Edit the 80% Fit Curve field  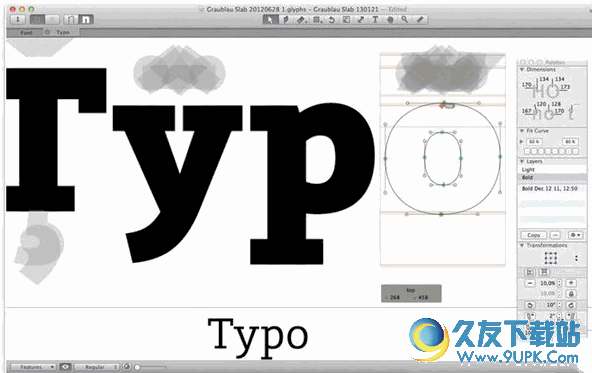click(570, 142)
